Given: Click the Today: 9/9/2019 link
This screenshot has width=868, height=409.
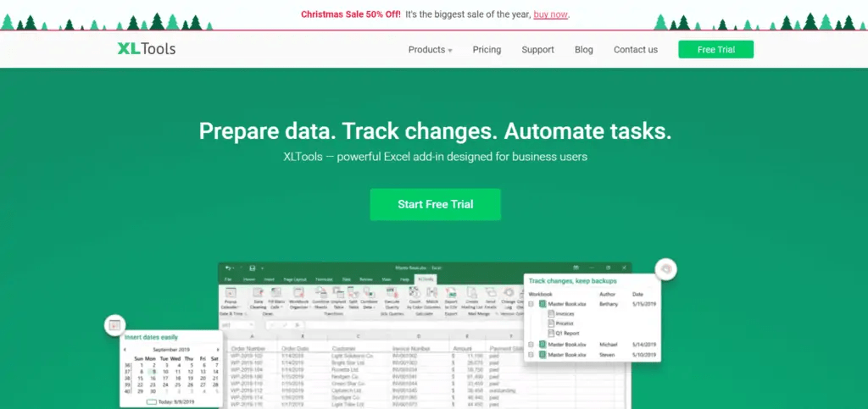Looking at the screenshot, I should (171, 402).
